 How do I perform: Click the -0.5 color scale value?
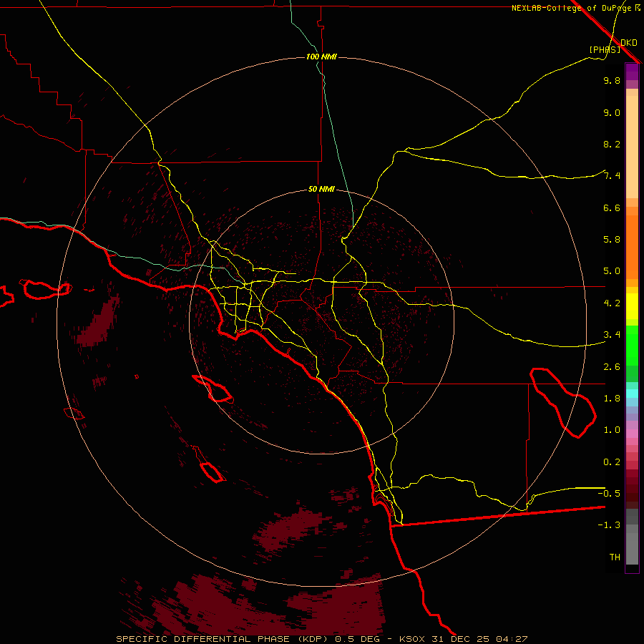(609, 493)
